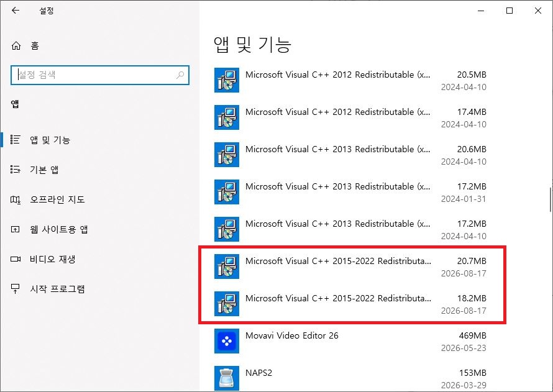
Task: Click the search magnifier icon
Action: [180, 75]
